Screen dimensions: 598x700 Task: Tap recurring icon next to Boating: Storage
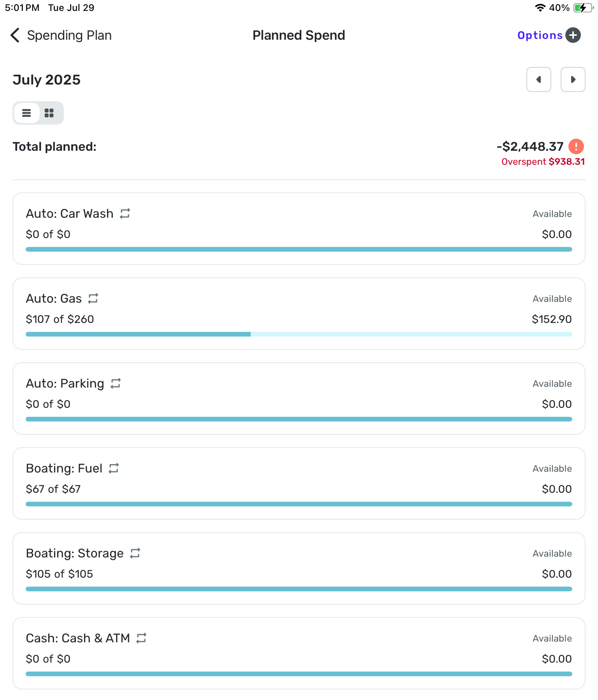pyautogui.click(x=135, y=553)
